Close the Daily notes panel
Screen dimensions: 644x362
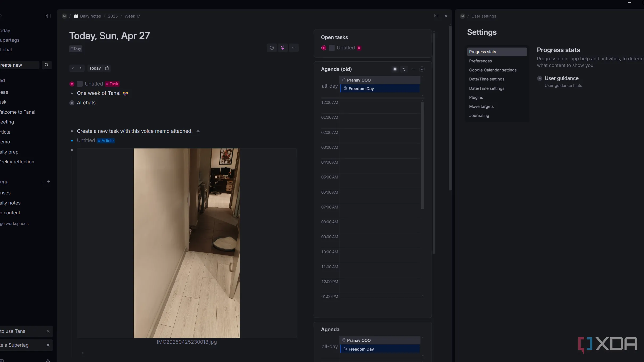click(x=446, y=16)
